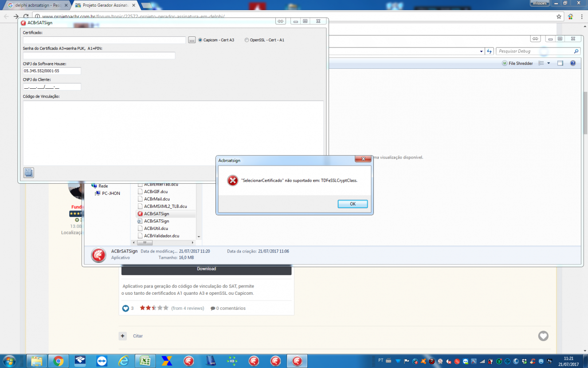
Task: Select file ACBrUtil.dcu
Action: [x=153, y=229]
